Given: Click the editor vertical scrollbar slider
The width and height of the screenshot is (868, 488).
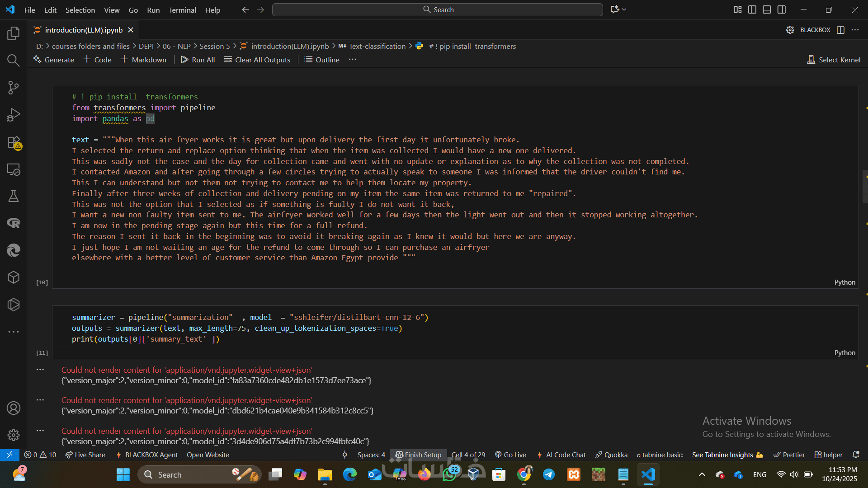Looking at the screenshot, I should 865,186.
